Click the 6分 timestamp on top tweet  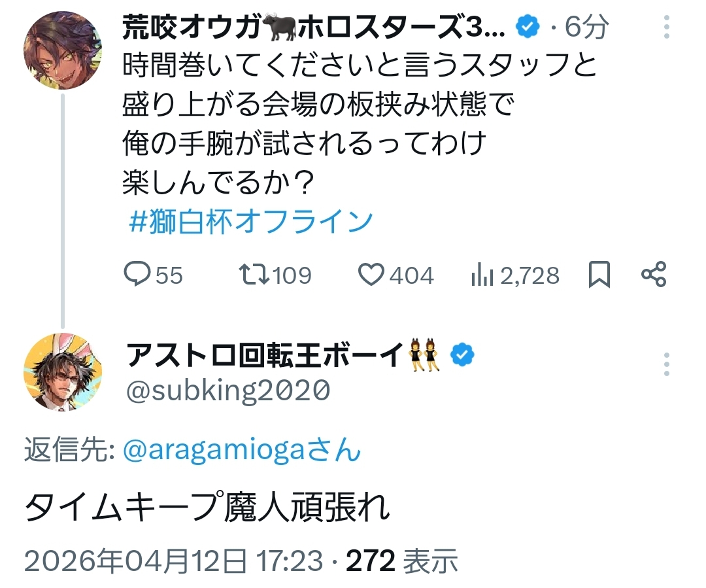587,27
